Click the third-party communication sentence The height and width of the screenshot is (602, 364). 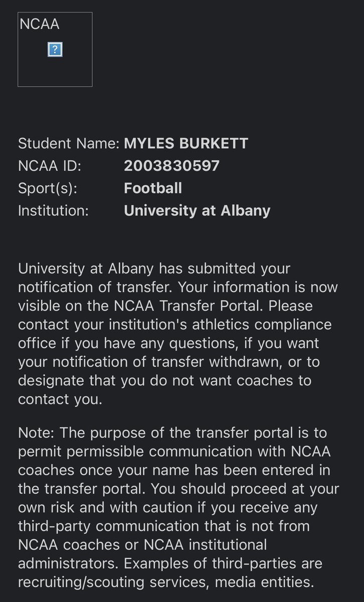[x=164, y=526]
